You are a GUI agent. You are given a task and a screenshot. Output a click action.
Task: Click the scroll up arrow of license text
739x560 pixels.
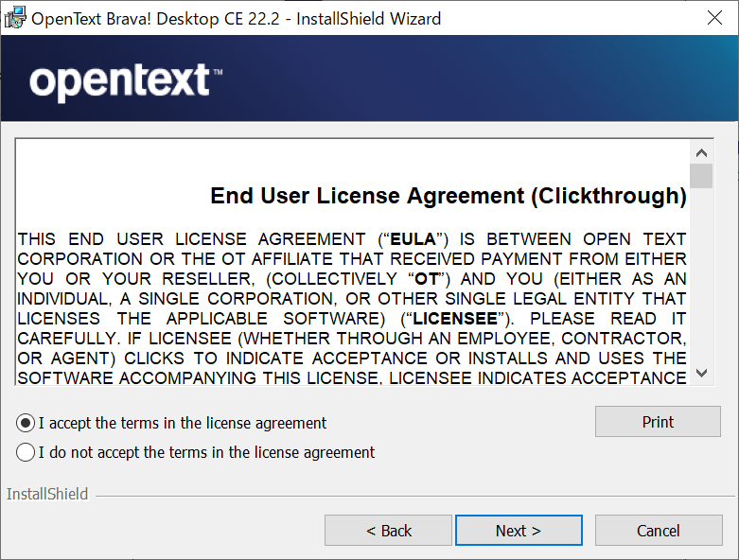(701, 152)
